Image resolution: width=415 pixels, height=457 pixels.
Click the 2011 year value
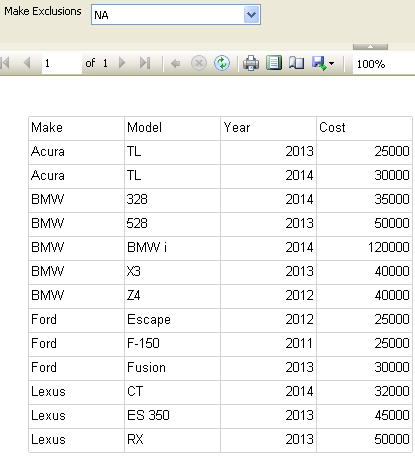click(299, 343)
